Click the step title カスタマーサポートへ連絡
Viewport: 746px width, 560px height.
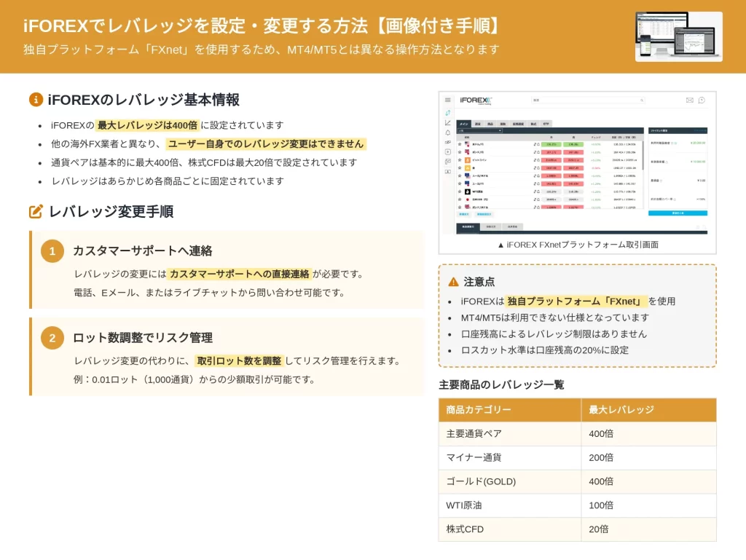142,251
